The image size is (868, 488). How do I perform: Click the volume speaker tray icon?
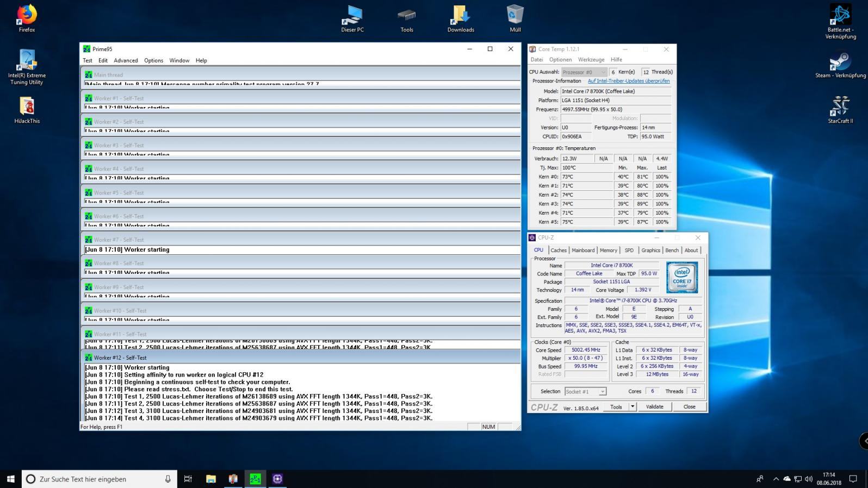809,479
